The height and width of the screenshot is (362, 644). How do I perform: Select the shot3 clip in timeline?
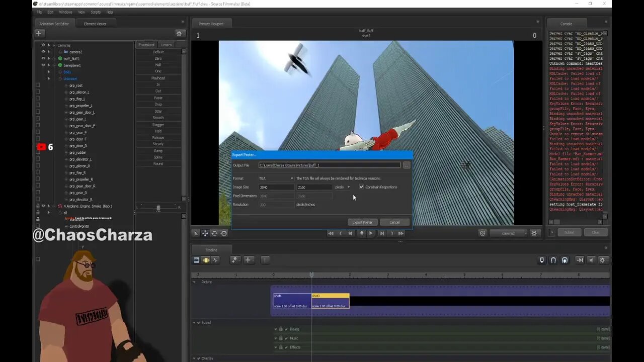[330, 301]
